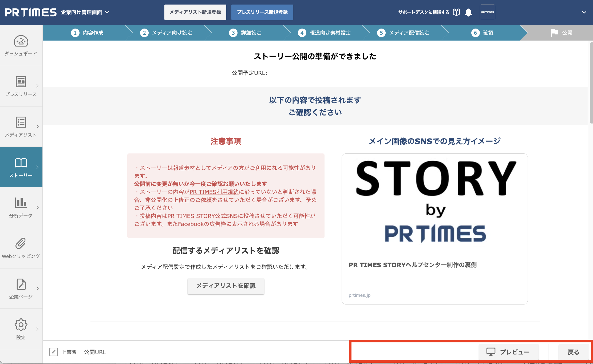Click the プレビュー button

[508, 352]
